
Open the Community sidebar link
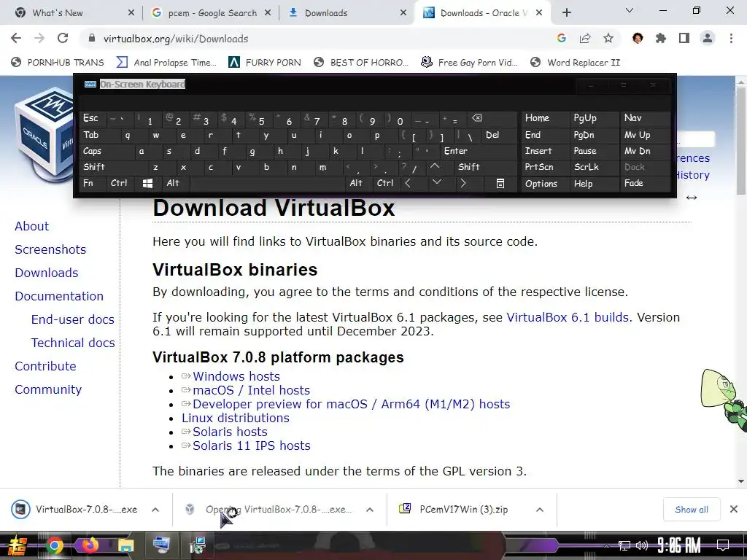[48, 389]
